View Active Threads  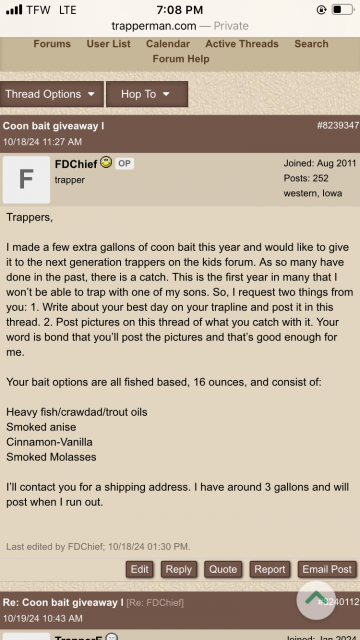[242, 44]
